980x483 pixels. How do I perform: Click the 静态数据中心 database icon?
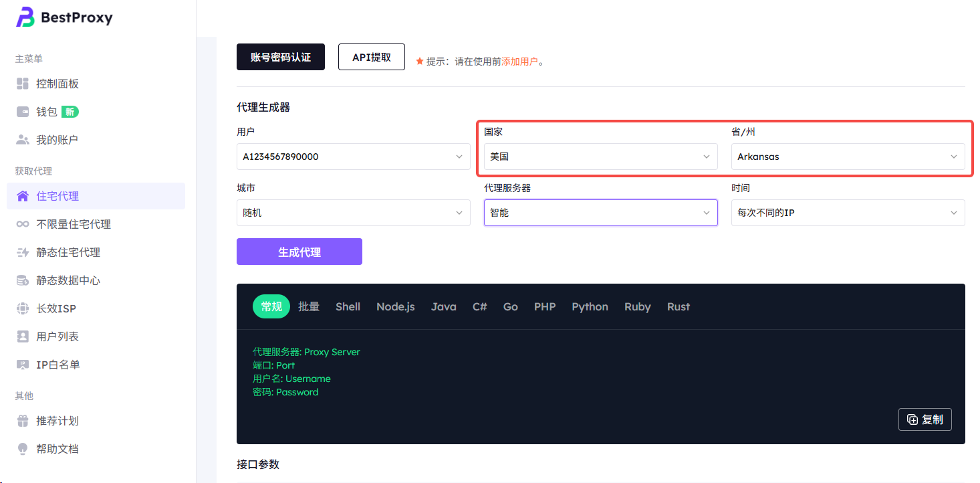23,280
